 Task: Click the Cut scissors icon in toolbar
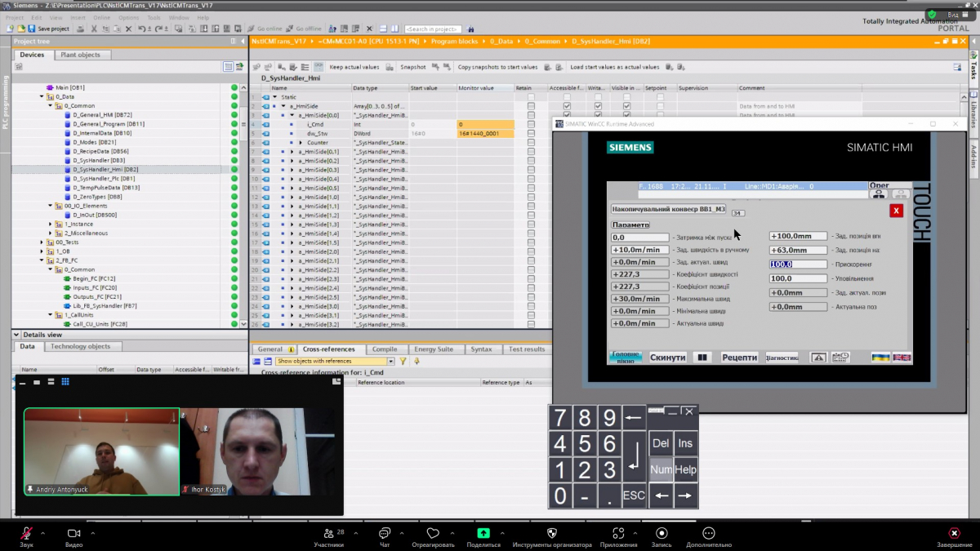[95, 29]
